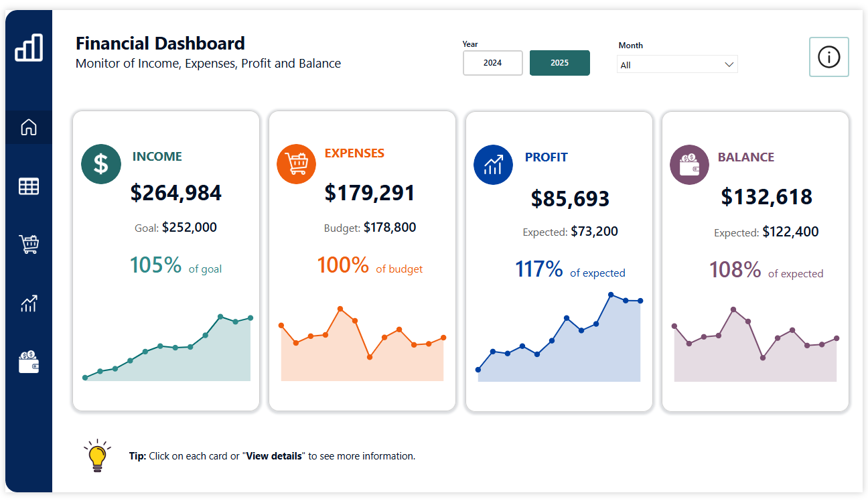Click the blue Profit trend chart
The height and width of the screenshot is (501, 868).
pos(559,338)
